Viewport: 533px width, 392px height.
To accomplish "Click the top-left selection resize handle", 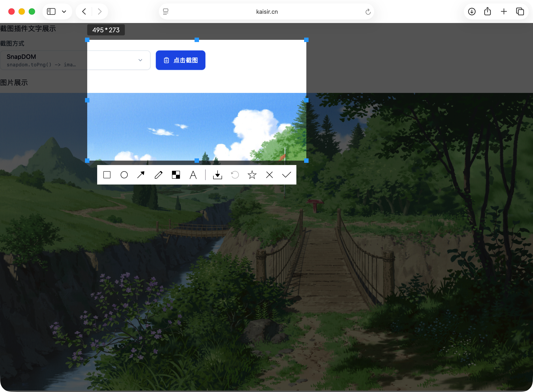I will pyautogui.click(x=87, y=40).
